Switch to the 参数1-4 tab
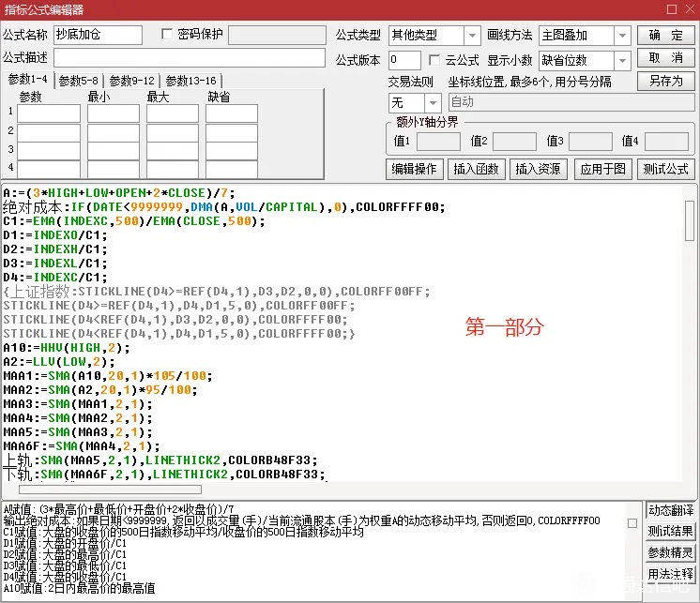This screenshot has height=603, width=700. 27,80
